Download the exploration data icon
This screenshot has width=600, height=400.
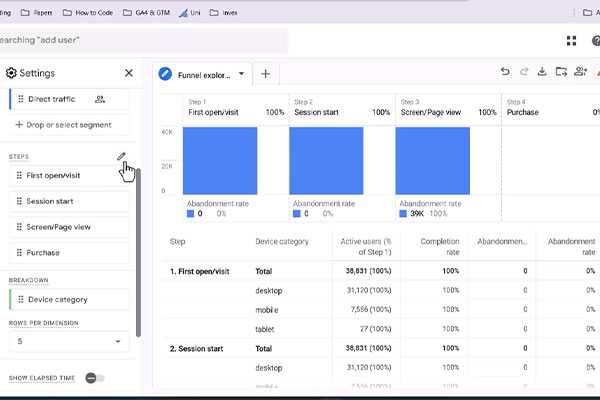coord(542,71)
